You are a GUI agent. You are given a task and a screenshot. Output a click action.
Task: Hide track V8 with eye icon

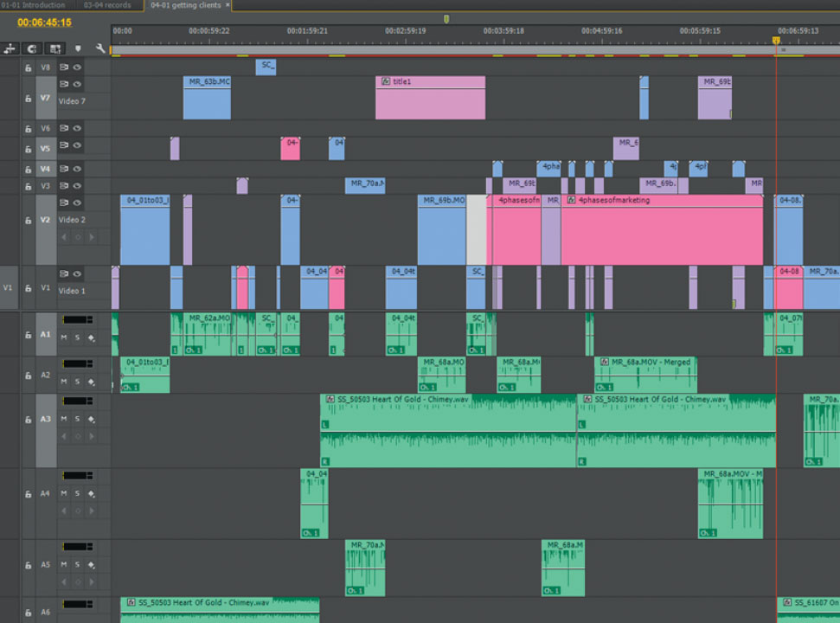(x=76, y=67)
